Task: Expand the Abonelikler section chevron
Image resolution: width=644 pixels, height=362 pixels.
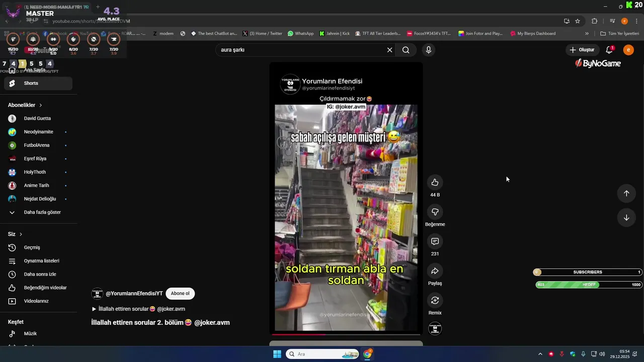Action: (40, 105)
